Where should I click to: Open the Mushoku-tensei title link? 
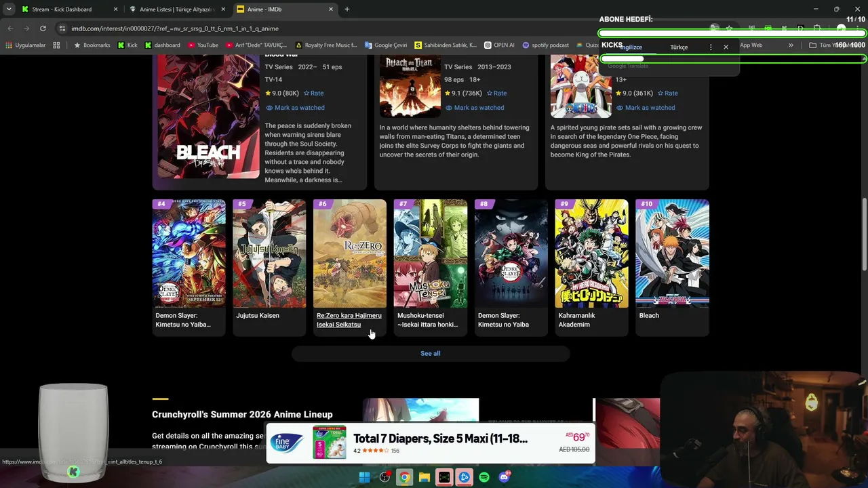click(x=427, y=320)
